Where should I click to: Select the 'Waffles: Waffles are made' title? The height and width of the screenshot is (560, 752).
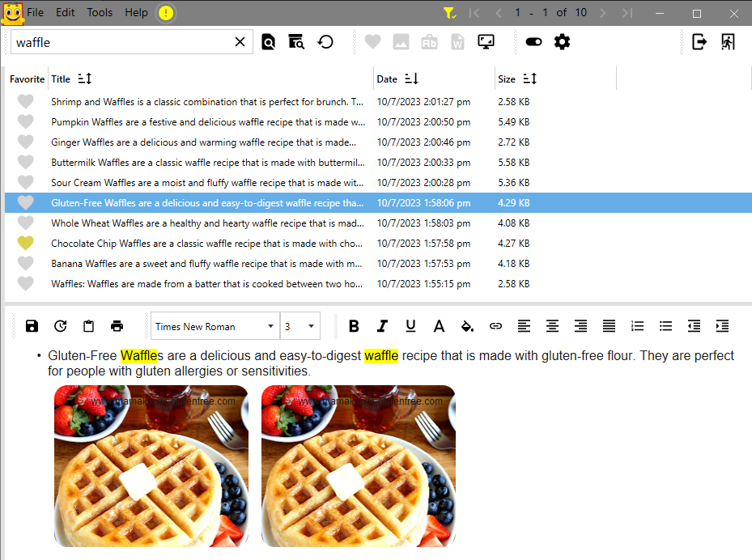pyautogui.click(x=206, y=284)
